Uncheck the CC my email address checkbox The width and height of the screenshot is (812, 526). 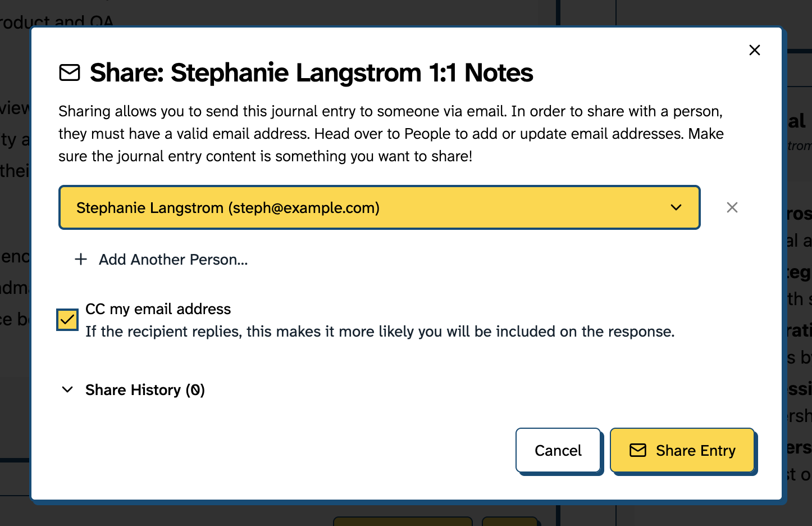click(67, 320)
